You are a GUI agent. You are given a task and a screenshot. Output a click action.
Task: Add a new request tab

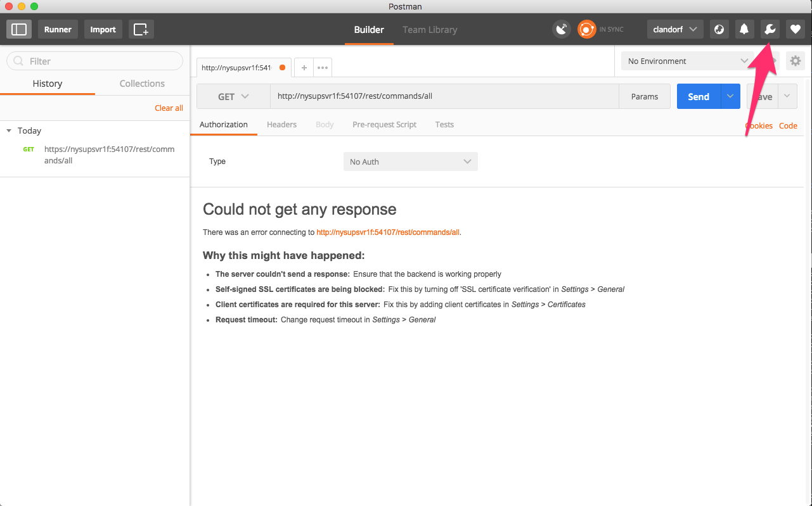click(x=304, y=68)
